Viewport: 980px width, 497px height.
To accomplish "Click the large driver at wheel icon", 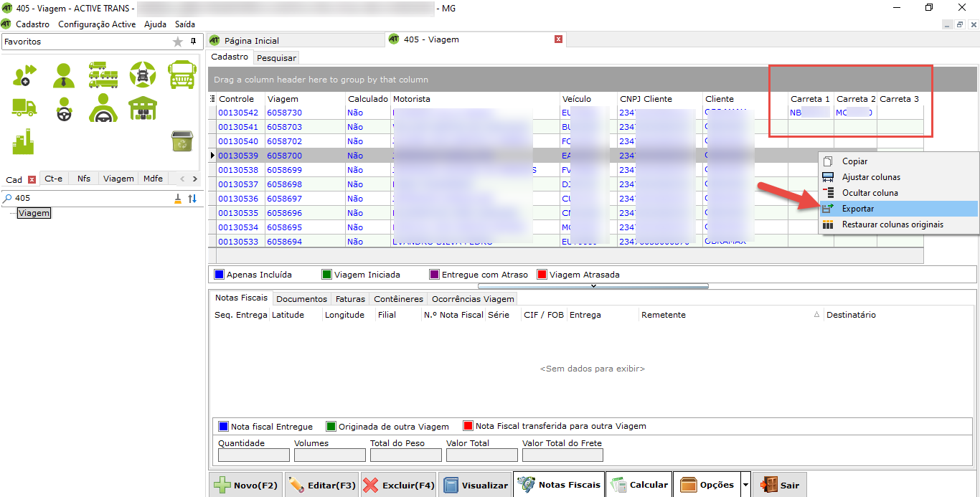I will 103,108.
